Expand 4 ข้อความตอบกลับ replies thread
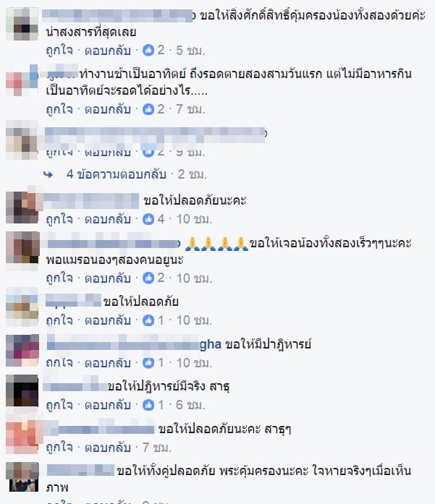Image resolution: width=435 pixels, height=504 pixels. 117,174
